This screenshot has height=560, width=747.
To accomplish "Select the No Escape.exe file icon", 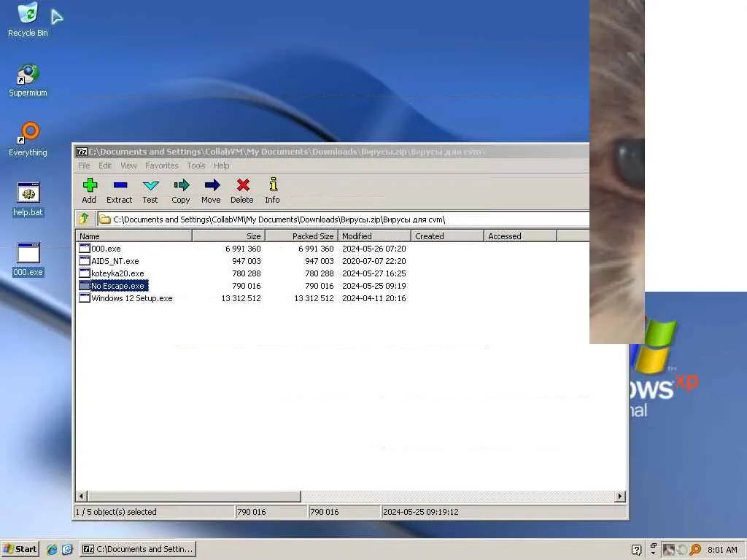I will pos(85,285).
